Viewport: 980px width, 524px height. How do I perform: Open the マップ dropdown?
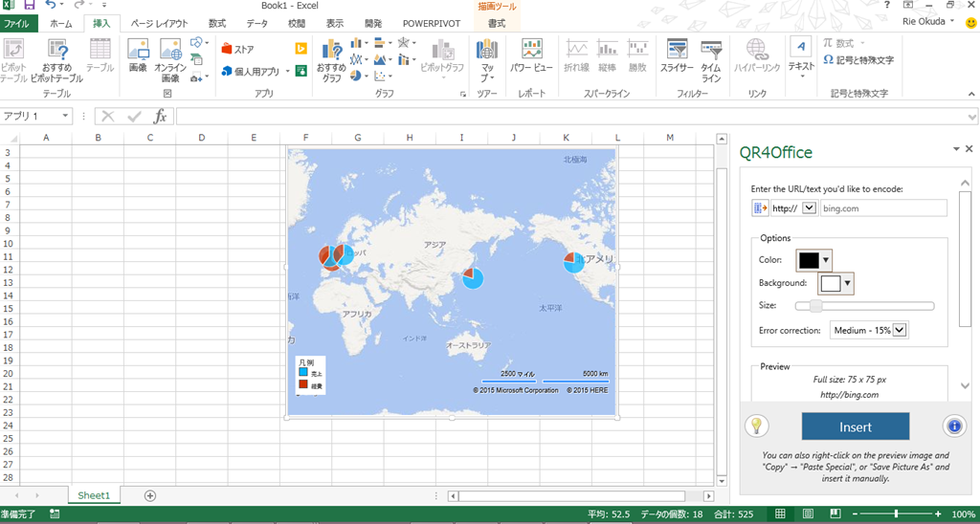click(487, 61)
